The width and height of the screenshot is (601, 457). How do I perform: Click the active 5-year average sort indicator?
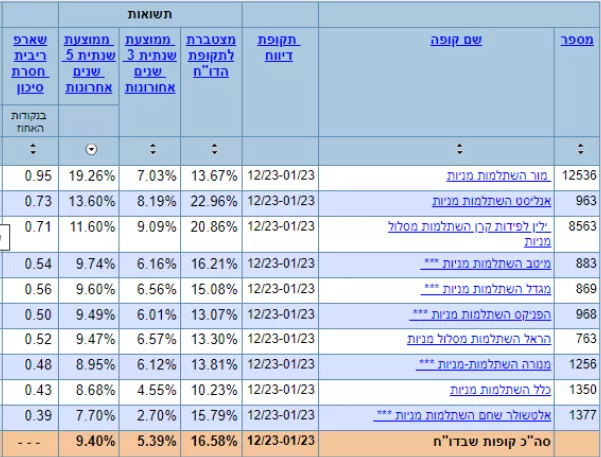point(91,149)
